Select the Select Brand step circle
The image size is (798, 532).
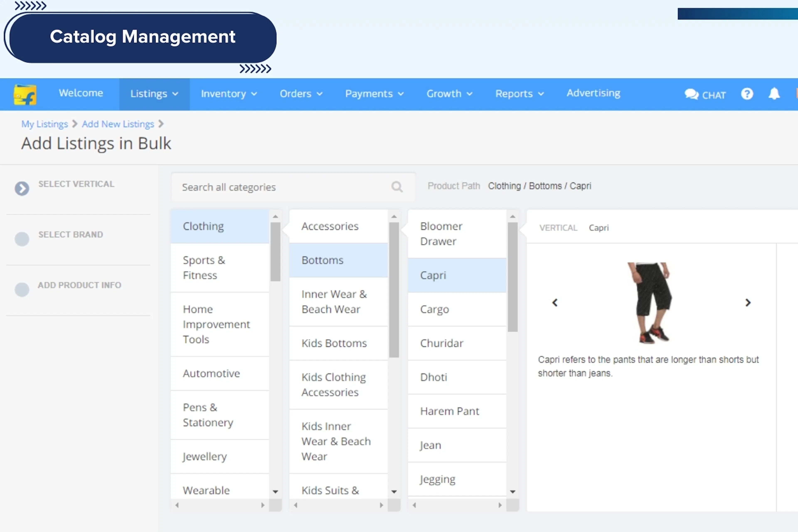(22, 239)
